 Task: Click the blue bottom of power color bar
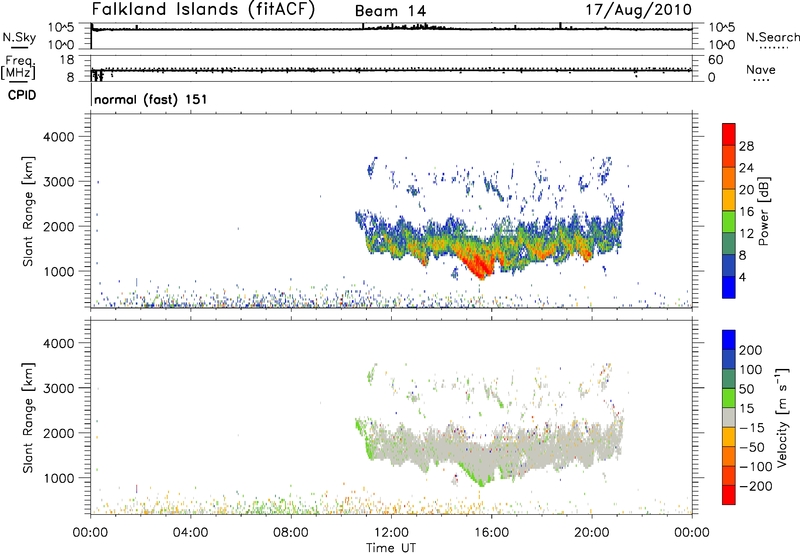[x=729, y=287]
